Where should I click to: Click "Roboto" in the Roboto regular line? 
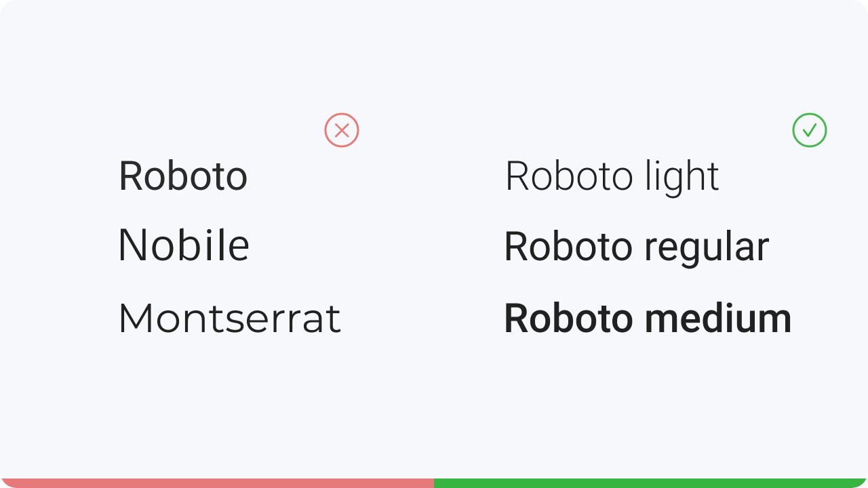pyautogui.click(x=569, y=246)
